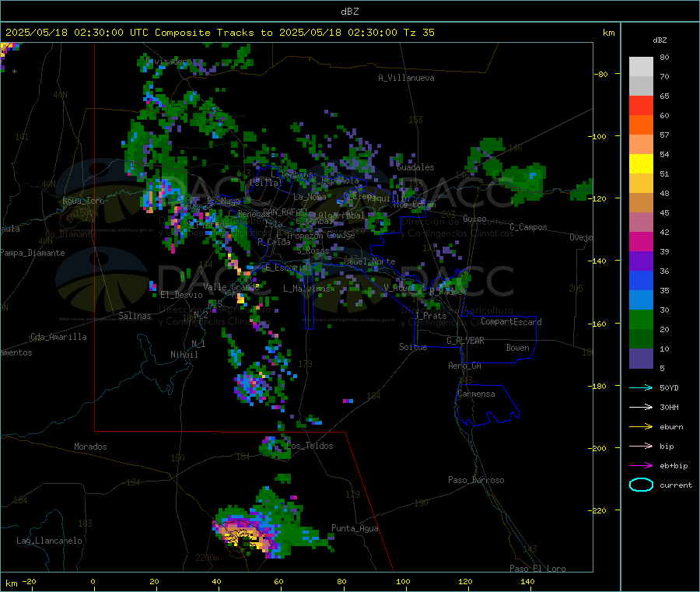Click the 'J_Prats' map label
The image size is (700, 592).
pos(430,315)
